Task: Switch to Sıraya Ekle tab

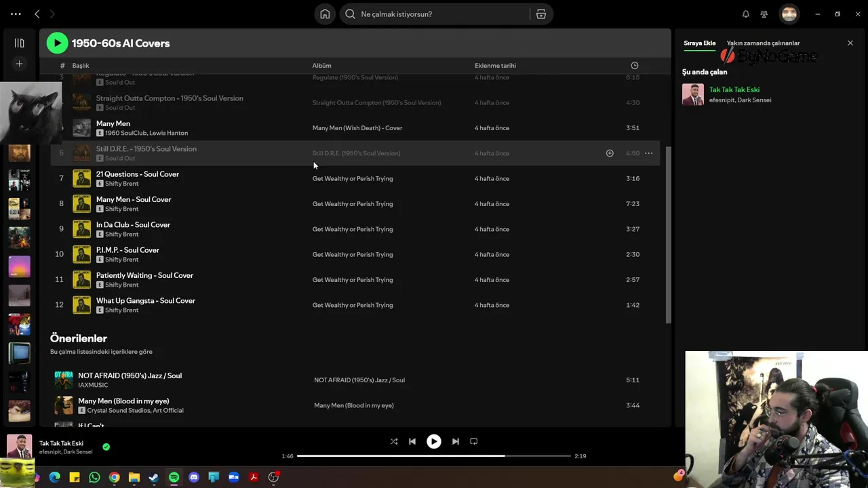Action: (x=699, y=43)
